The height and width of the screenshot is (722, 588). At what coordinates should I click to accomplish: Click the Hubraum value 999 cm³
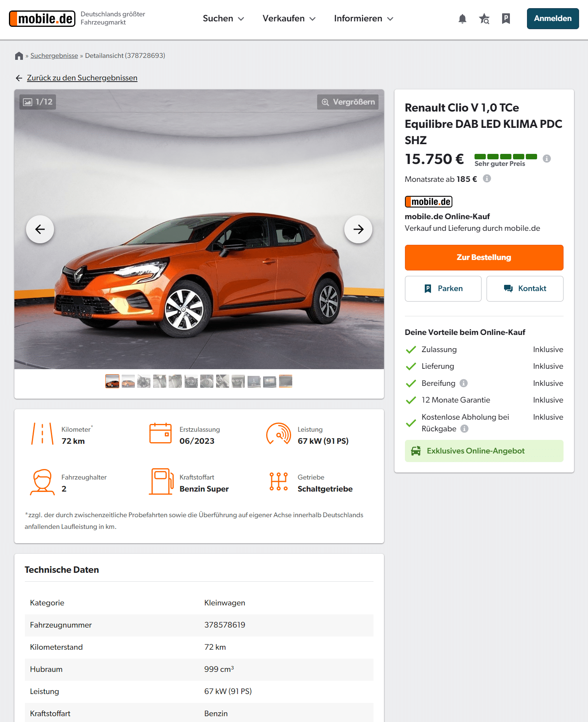(x=219, y=669)
